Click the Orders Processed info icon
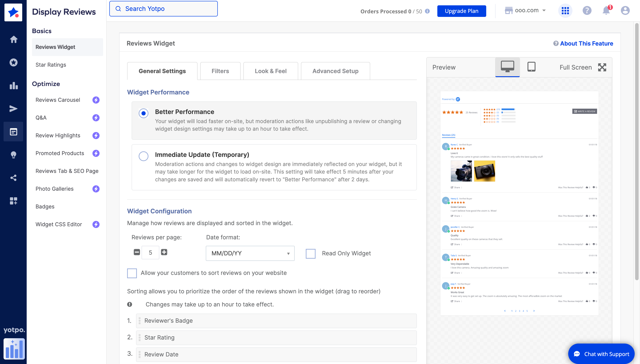Screen dimensions: 640x364 (x=428, y=11)
